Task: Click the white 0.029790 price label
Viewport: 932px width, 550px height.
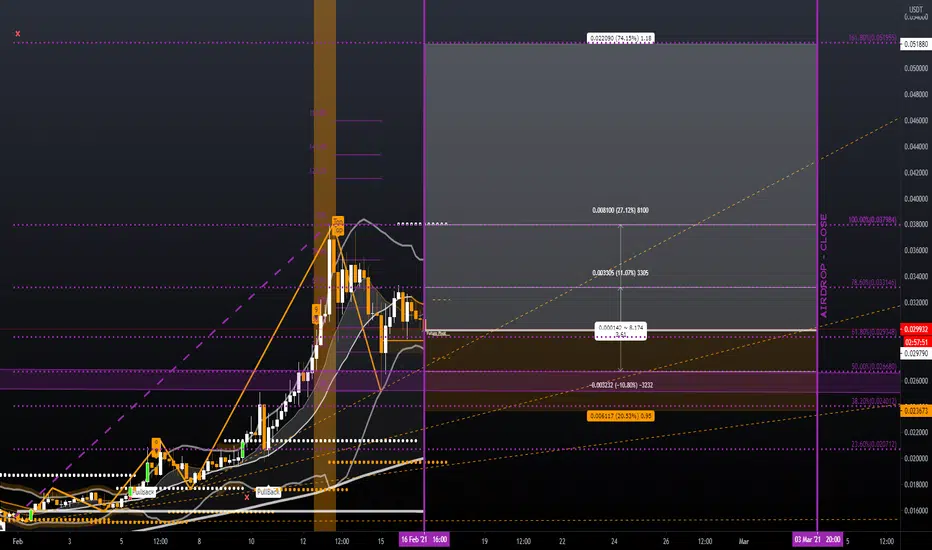Action: click(915, 353)
